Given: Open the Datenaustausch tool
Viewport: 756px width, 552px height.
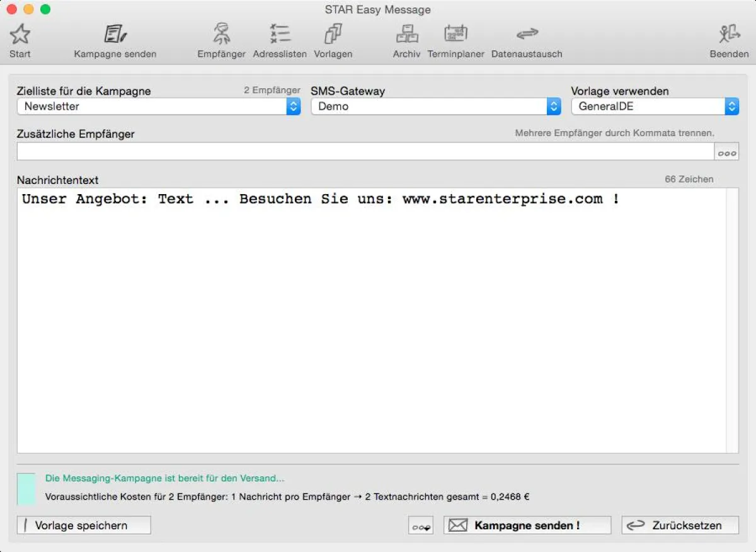Looking at the screenshot, I should coord(527,38).
